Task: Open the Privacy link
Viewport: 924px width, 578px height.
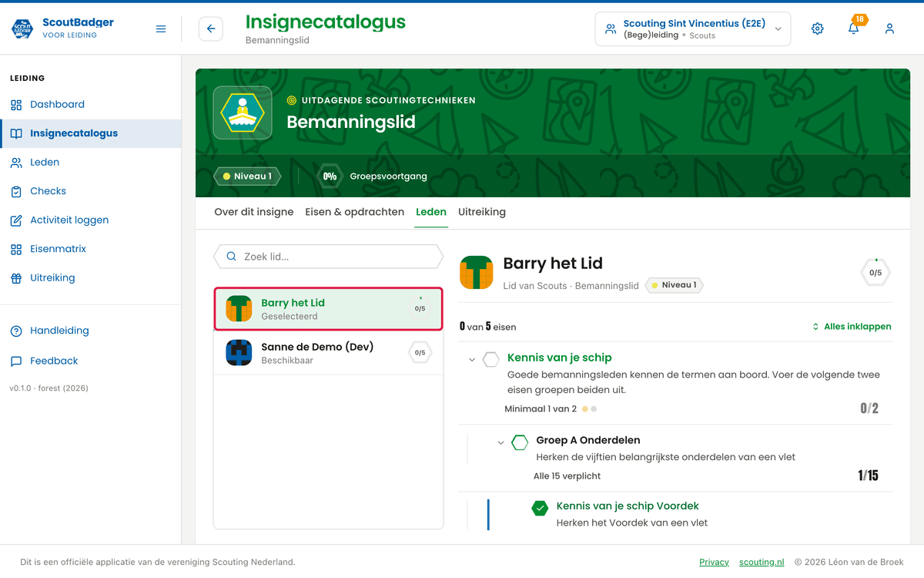Action: [x=714, y=562]
